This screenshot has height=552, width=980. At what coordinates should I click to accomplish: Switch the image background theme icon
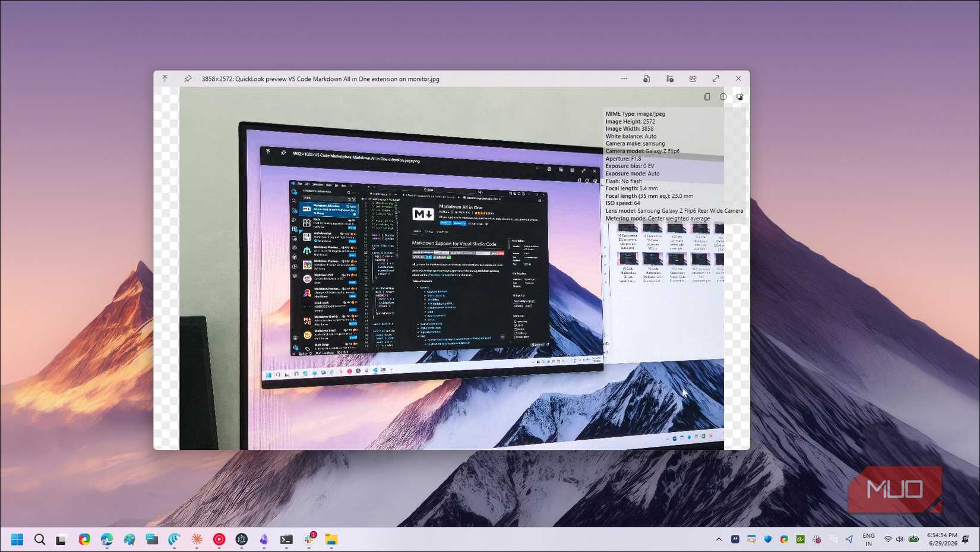pos(739,97)
